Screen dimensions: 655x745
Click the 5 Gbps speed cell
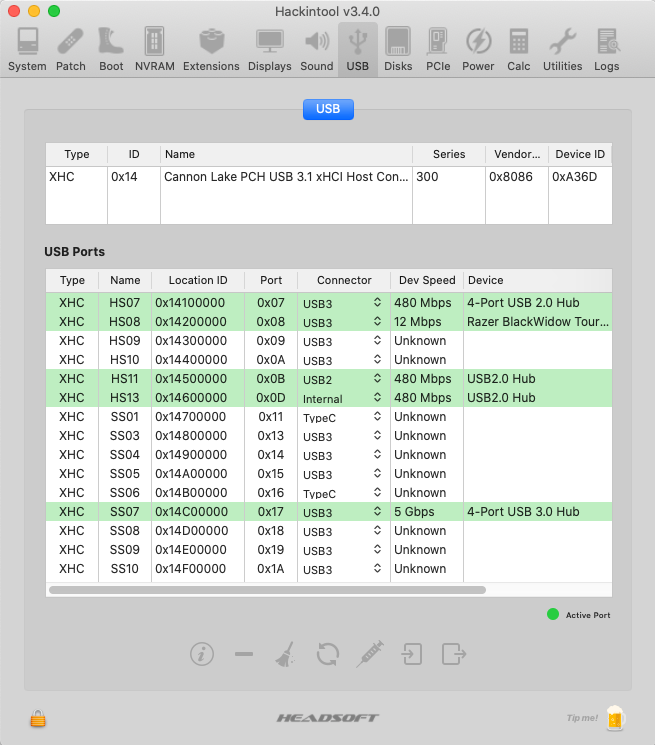pyautogui.click(x=427, y=512)
